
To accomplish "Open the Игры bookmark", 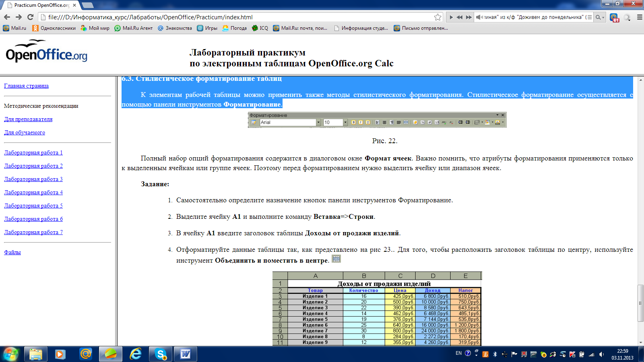I will [x=207, y=28].
